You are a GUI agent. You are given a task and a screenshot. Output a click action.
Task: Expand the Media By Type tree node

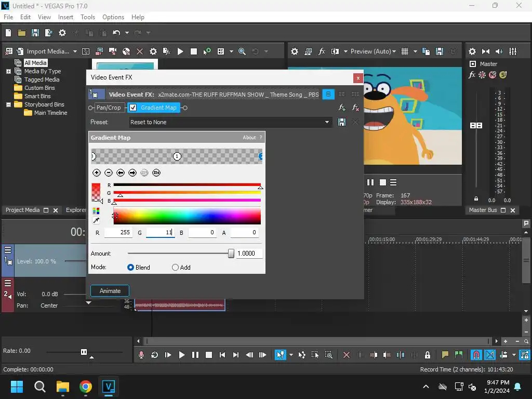point(8,71)
